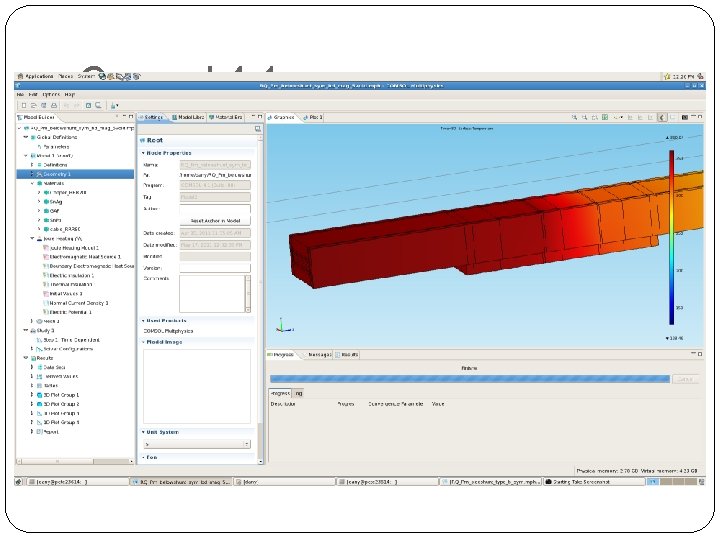Open the Unit System combo box
The width and height of the screenshot is (720, 540).
pos(197,444)
